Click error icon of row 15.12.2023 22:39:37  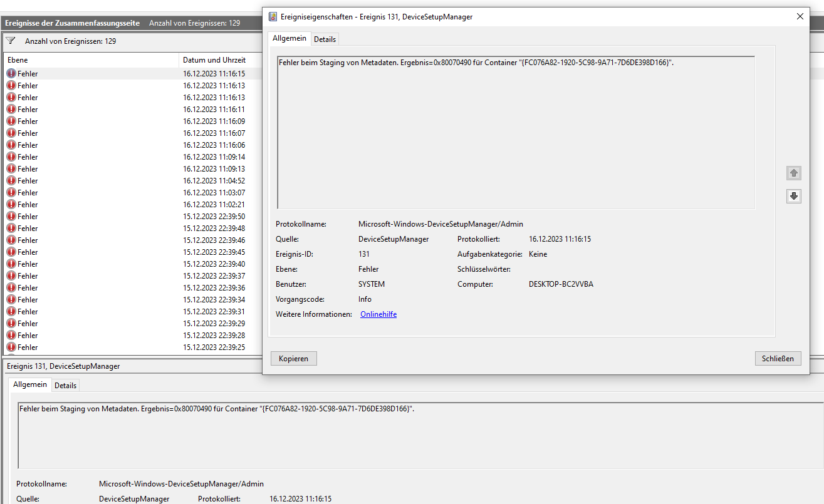coord(11,275)
